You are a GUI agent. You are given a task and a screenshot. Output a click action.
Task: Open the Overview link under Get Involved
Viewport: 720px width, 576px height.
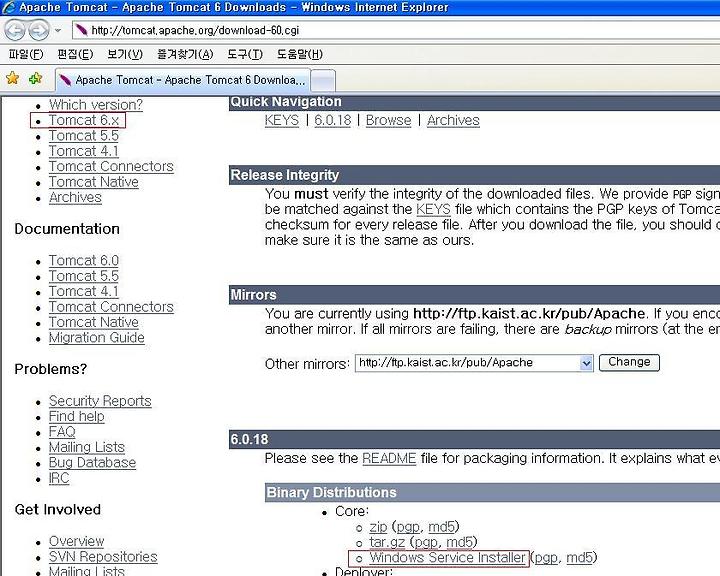click(77, 542)
